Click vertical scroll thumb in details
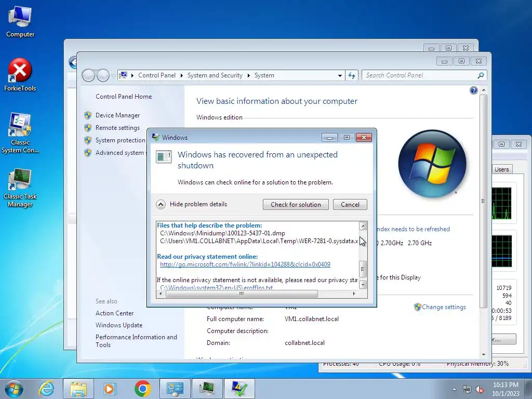The image size is (532, 399). tap(363, 270)
